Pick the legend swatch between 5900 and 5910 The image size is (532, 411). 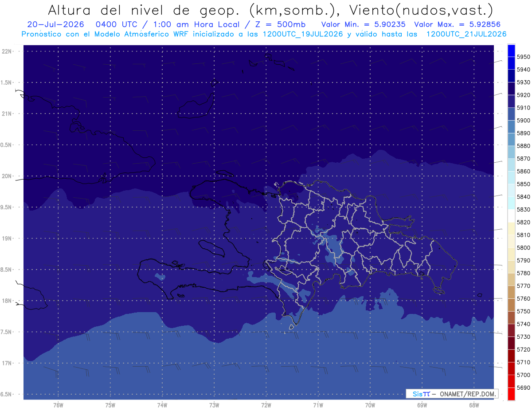511,114
